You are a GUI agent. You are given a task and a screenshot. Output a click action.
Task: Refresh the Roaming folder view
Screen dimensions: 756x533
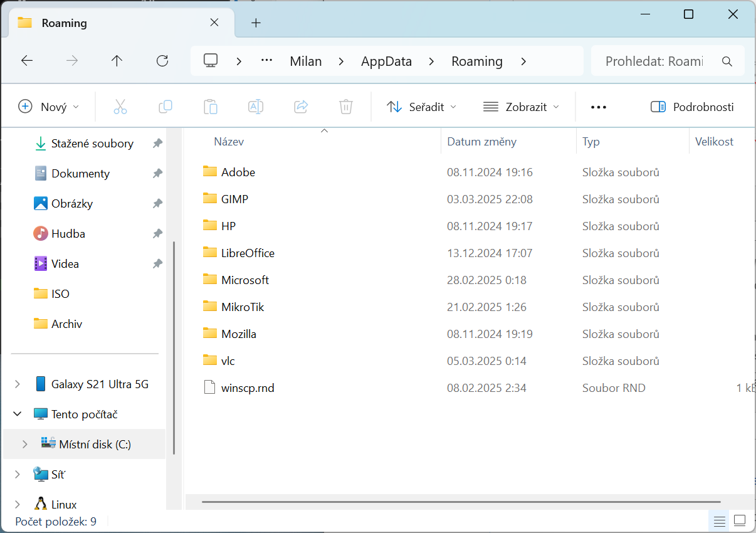pyautogui.click(x=162, y=61)
